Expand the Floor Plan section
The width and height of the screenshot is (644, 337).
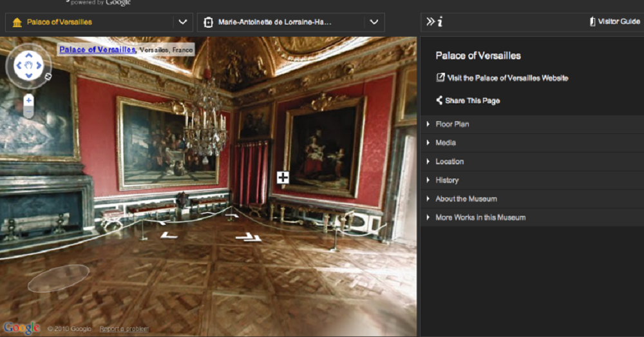point(452,124)
